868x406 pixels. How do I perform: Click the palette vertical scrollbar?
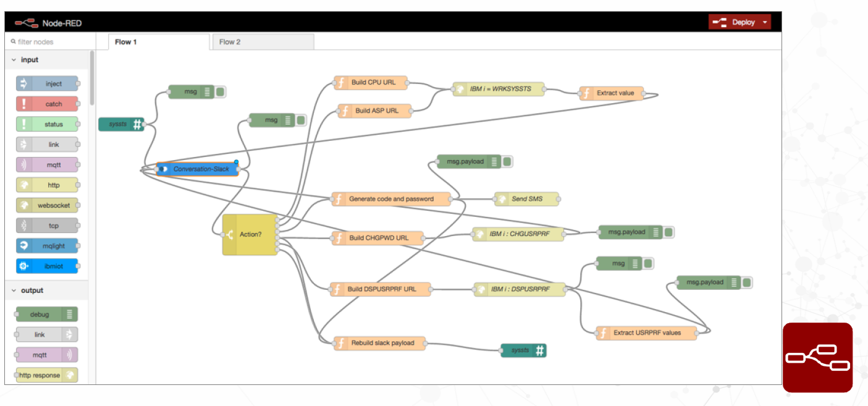pos(92,79)
